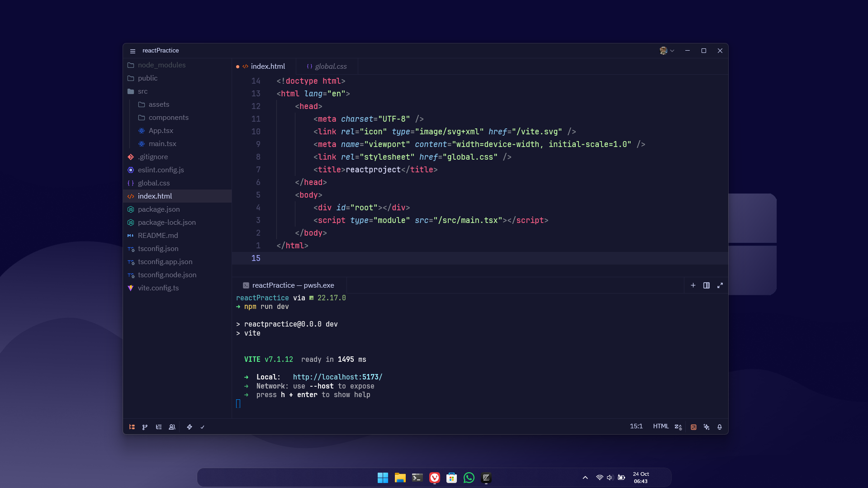
Task: Collapse the src folder
Action: (177, 91)
